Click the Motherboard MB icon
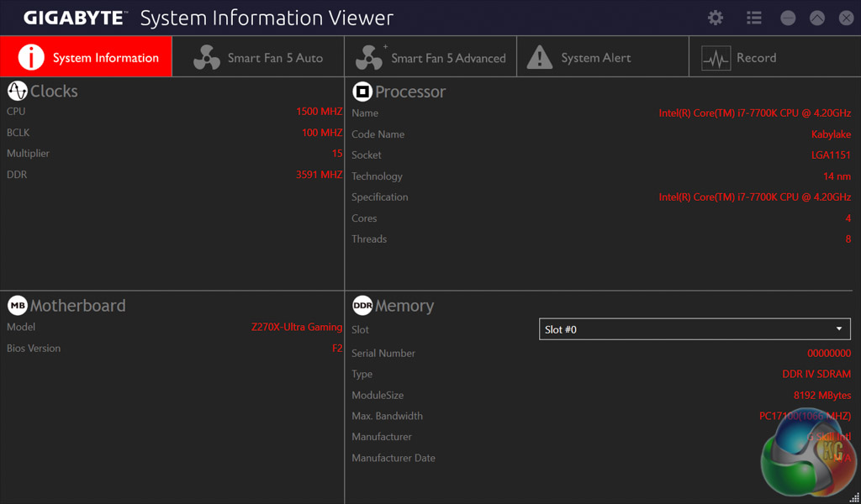This screenshot has width=861, height=504. 17,305
